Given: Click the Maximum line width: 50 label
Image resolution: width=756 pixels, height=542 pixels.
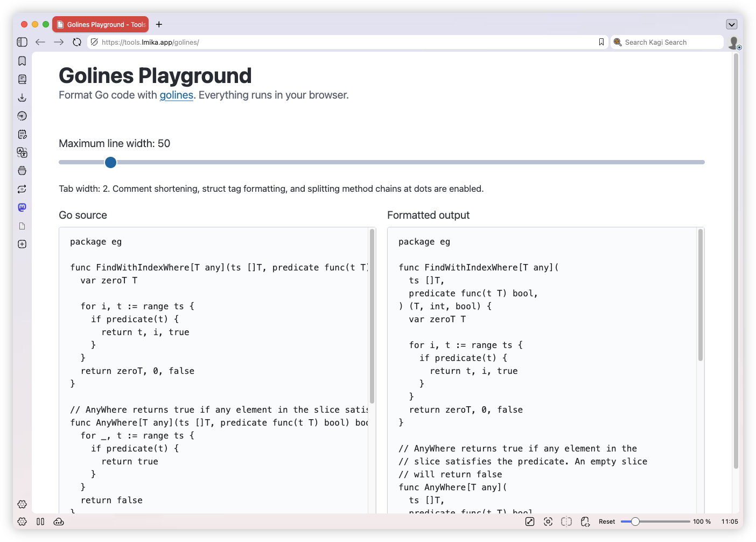Looking at the screenshot, I should [114, 143].
